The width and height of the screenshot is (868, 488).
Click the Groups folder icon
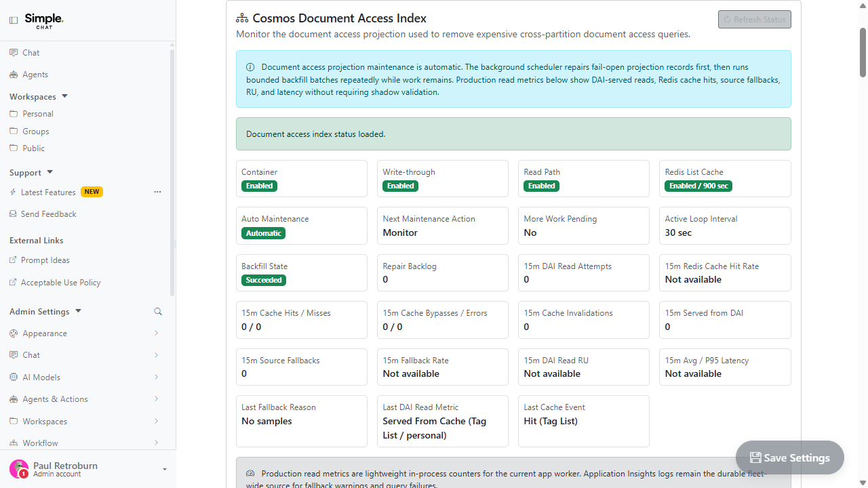[14, 131]
